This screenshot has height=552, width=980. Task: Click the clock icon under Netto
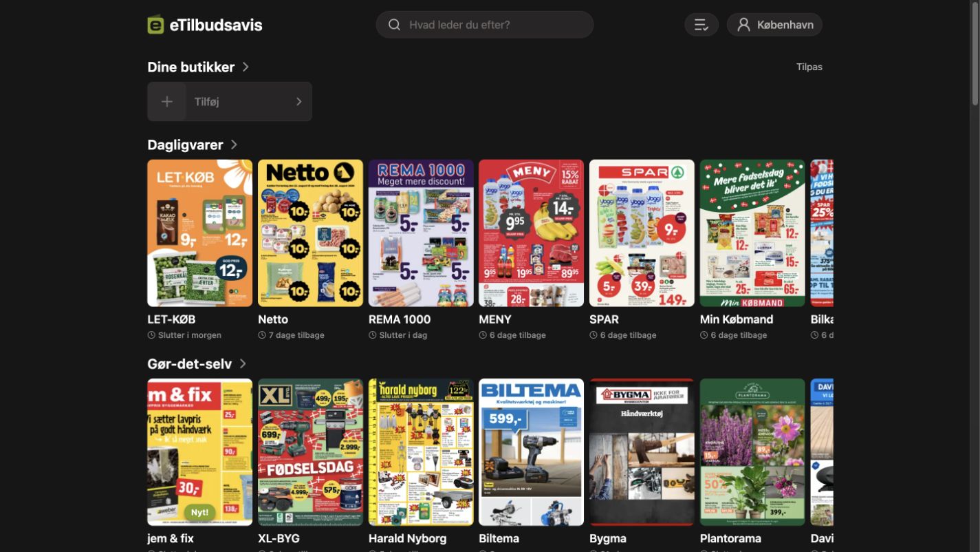tap(262, 335)
